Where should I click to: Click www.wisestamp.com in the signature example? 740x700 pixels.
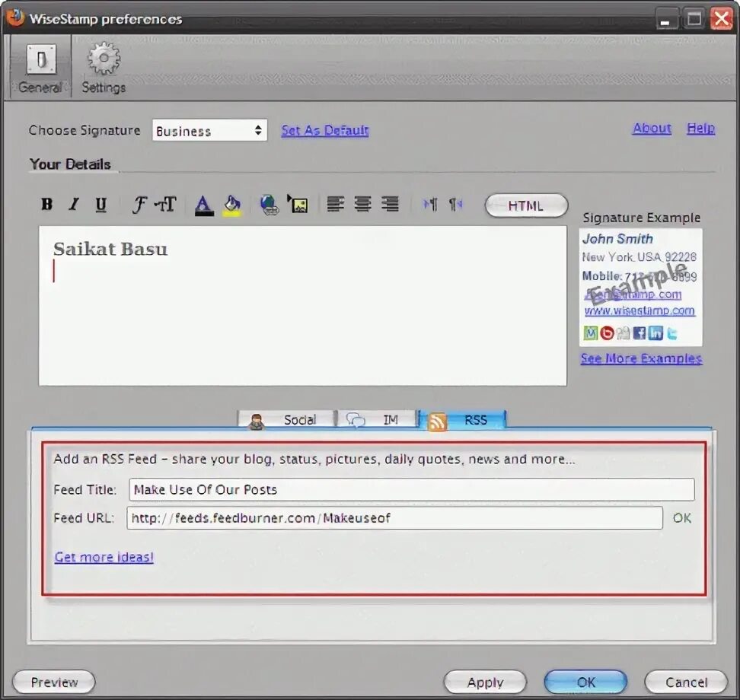click(x=640, y=311)
